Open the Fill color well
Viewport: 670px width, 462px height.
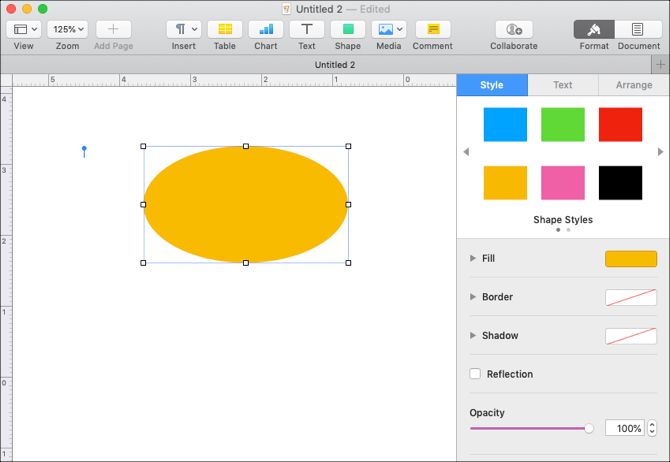pos(631,259)
